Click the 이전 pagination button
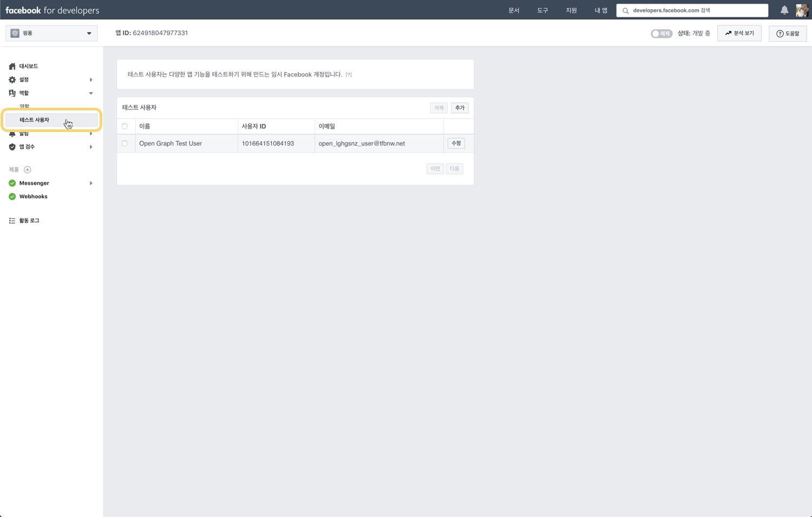 click(435, 169)
